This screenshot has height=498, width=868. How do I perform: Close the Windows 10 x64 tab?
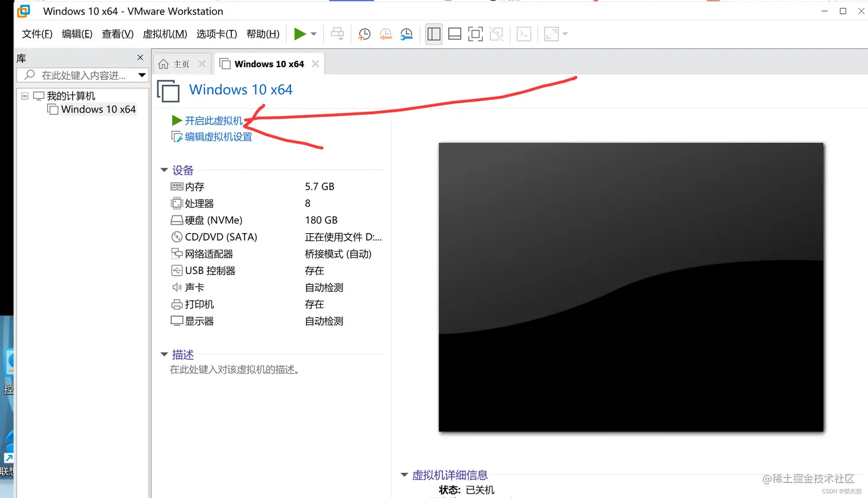315,64
